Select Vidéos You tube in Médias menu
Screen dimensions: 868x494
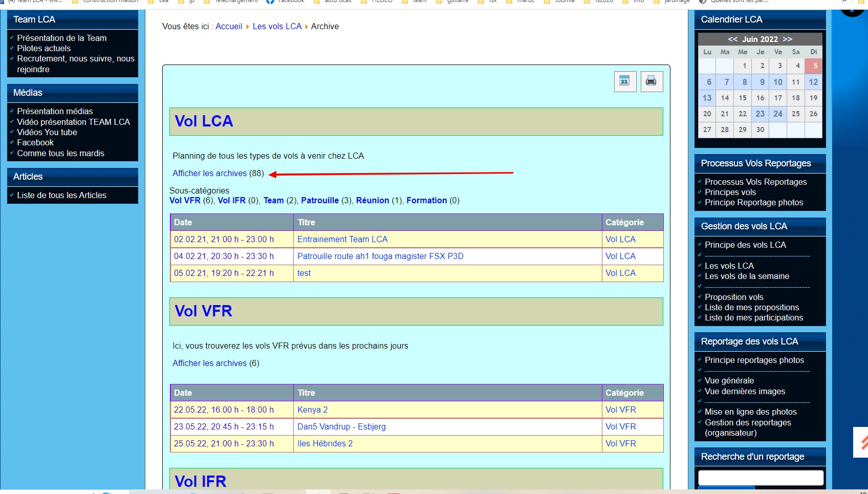(x=47, y=133)
